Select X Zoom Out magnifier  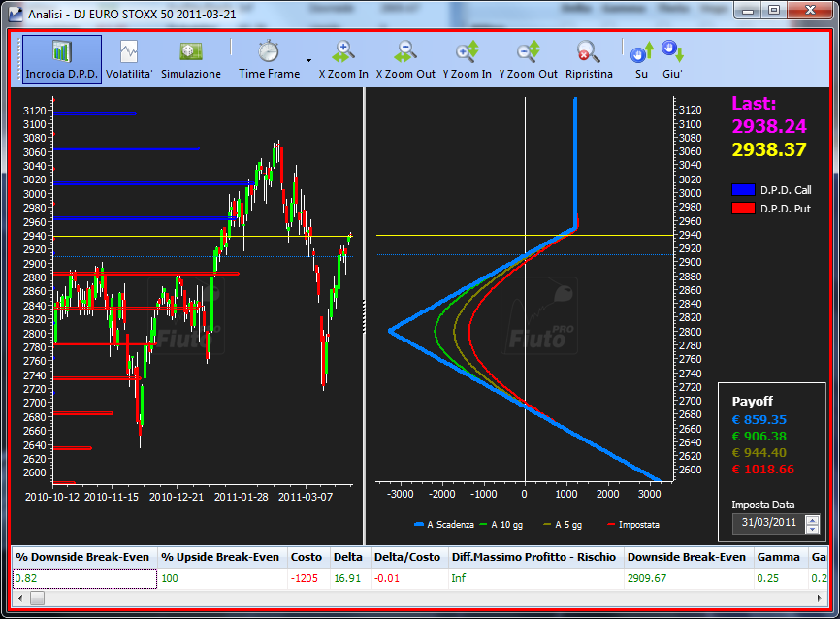tap(405, 59)
